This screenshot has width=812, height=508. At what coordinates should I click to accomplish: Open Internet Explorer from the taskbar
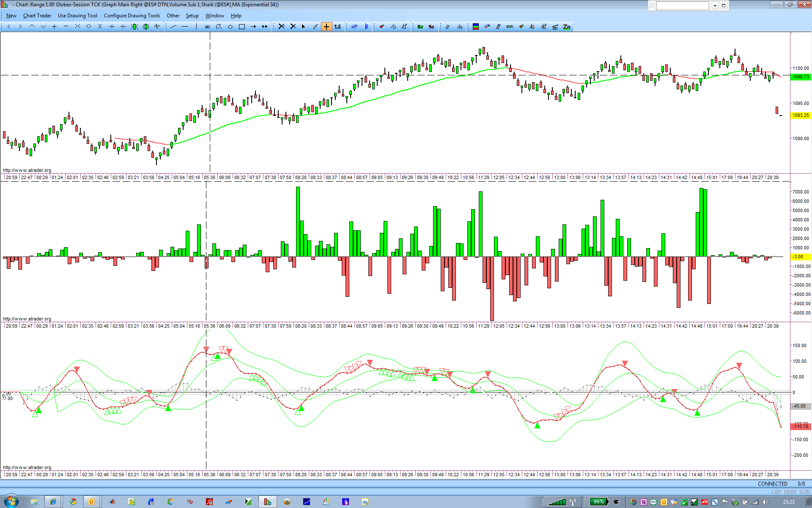(x=53, y=502)
